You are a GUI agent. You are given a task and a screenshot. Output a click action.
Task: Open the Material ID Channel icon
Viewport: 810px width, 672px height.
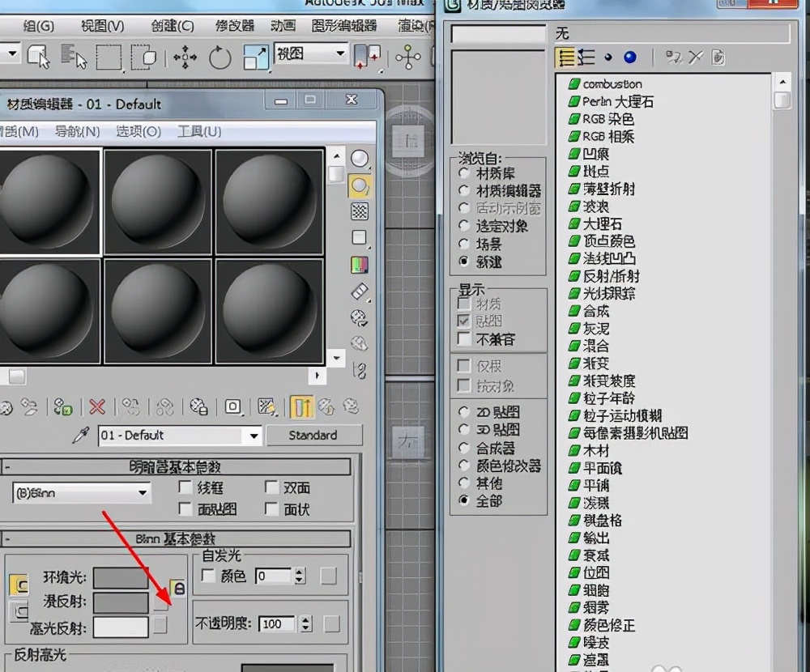point(232,407)
